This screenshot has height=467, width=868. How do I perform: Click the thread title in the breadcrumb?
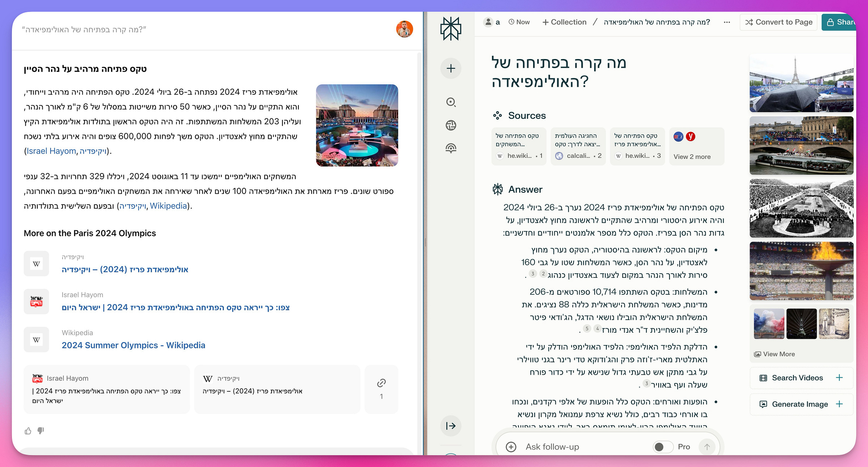(657, 22)
